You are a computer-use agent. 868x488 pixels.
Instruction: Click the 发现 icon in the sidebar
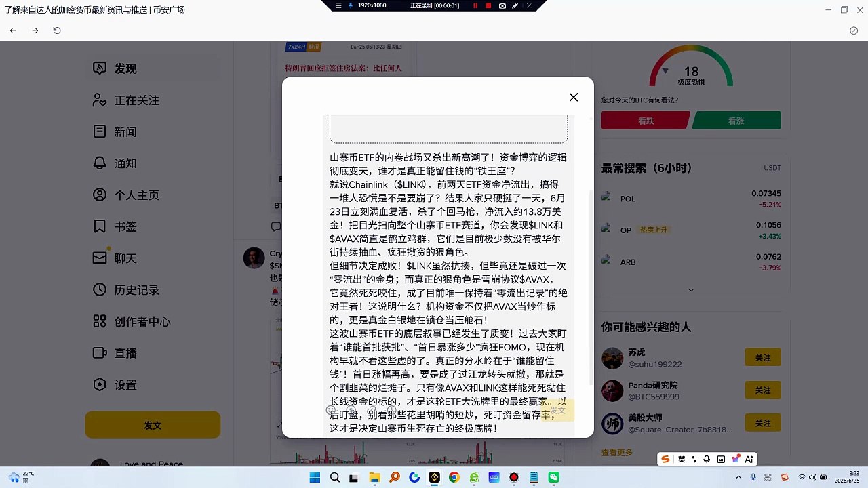click(x=100, y=68)
